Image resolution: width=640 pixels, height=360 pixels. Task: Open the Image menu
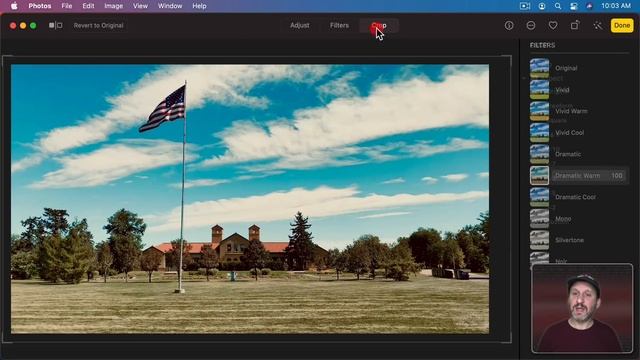113,6
